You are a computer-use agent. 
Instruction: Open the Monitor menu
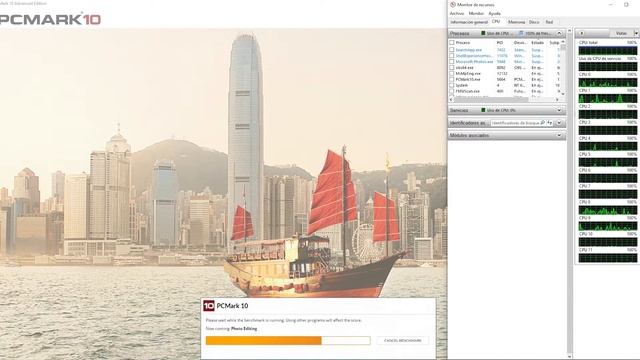click(476, 13)
